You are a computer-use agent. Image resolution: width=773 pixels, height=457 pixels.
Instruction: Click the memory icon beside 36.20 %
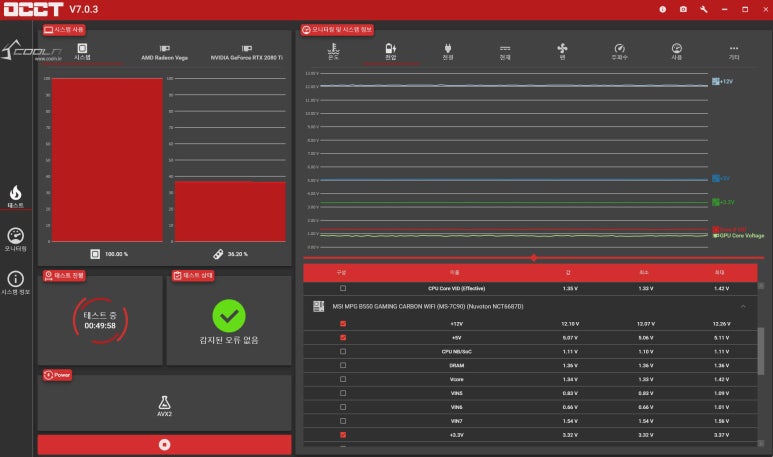(218, 254)
